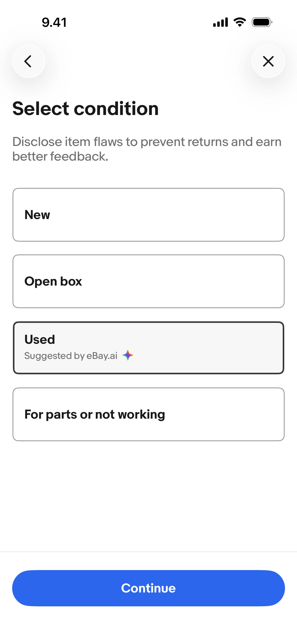Tap the Open box label text
The height and width of the screenshot is (644, 297).
coord(53,281)
